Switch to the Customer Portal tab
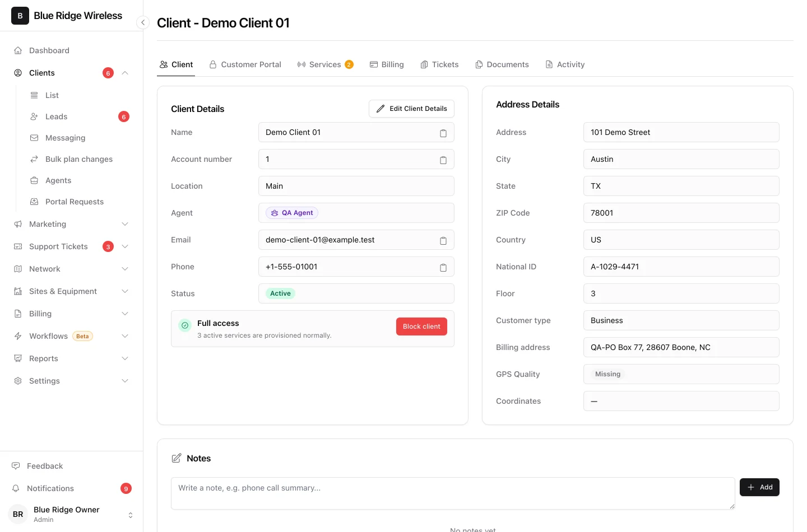Viewport: 807px width, 532px height. (x=245, y=64)
